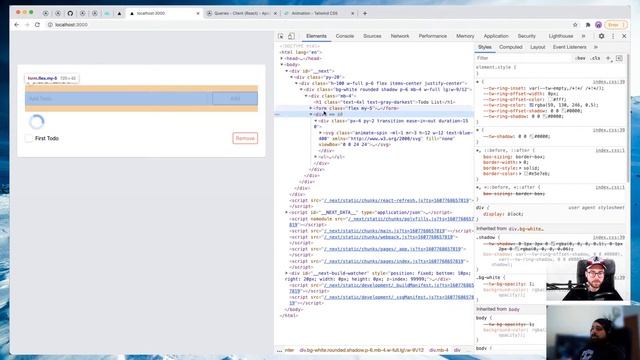Toggle the device toolbar icon

tap(291, 36)
